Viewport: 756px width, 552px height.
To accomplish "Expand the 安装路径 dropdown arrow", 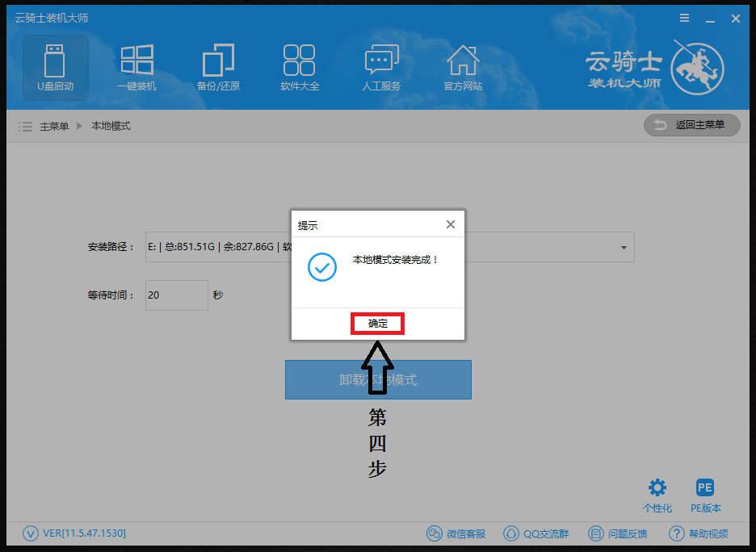I will tap(624, 248).
